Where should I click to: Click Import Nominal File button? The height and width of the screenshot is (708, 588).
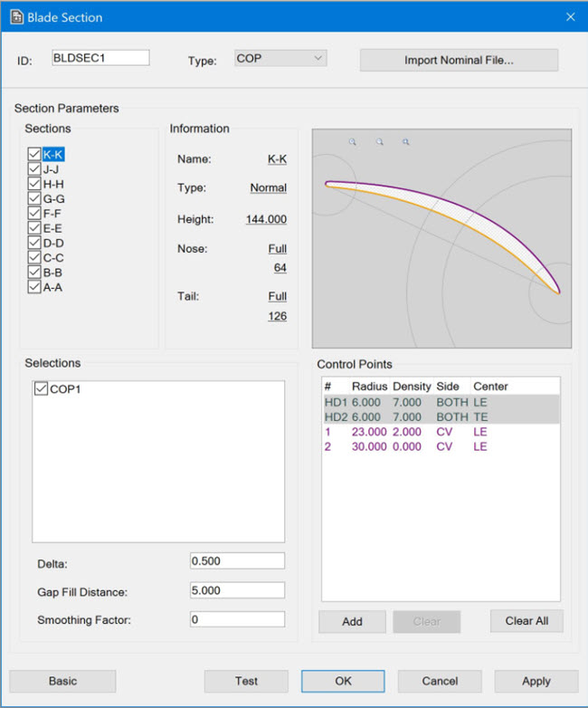coord(459,61)
